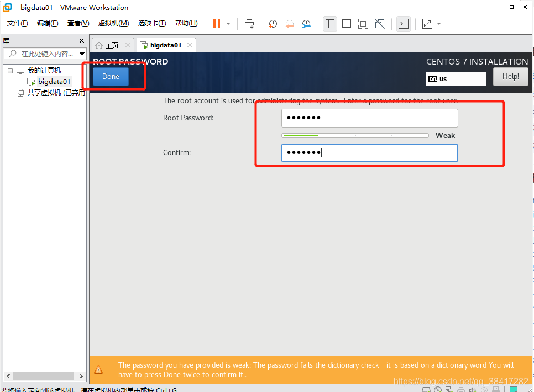This screenshot has height=392, width=534.
Task: Click the library left scroll arrow
Action: 8,376
